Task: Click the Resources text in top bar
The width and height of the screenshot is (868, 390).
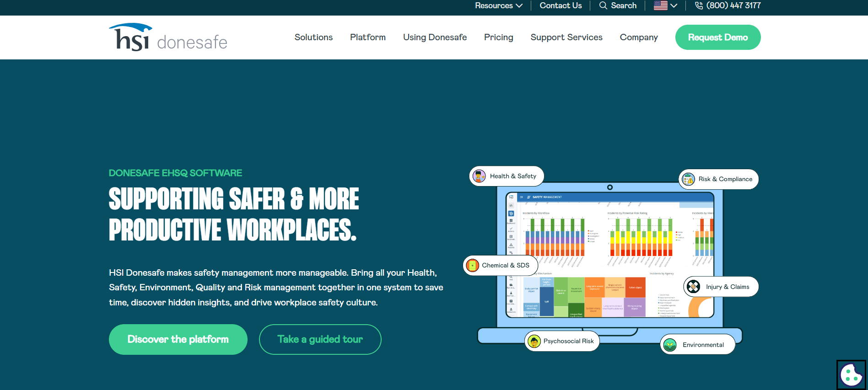Action: pos(494,5)
